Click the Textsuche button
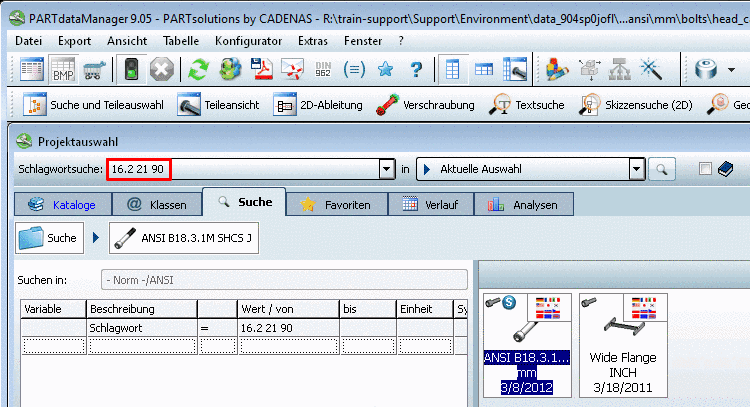Image resolution: width=750 pixels, height=407 pixels. click(527, 105)
